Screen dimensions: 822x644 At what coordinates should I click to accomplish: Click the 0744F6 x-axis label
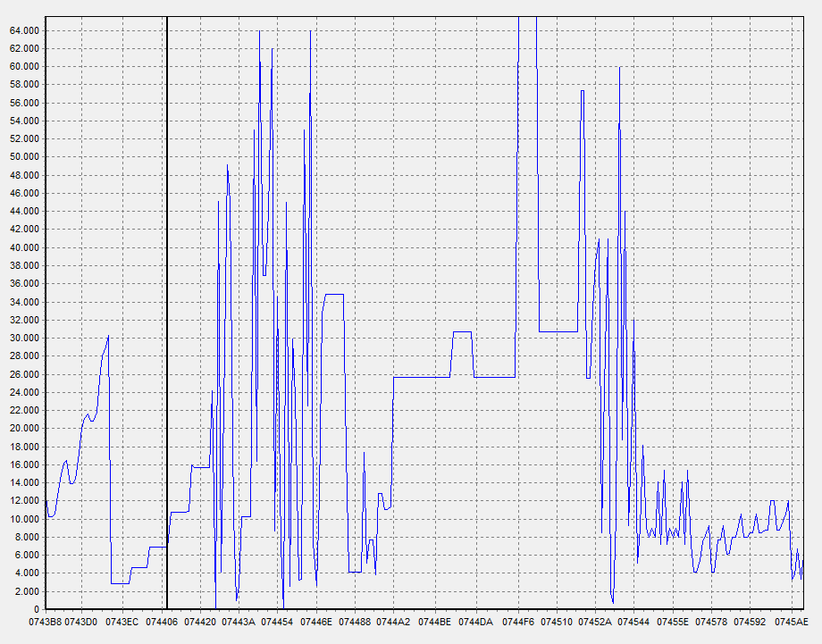518,622
